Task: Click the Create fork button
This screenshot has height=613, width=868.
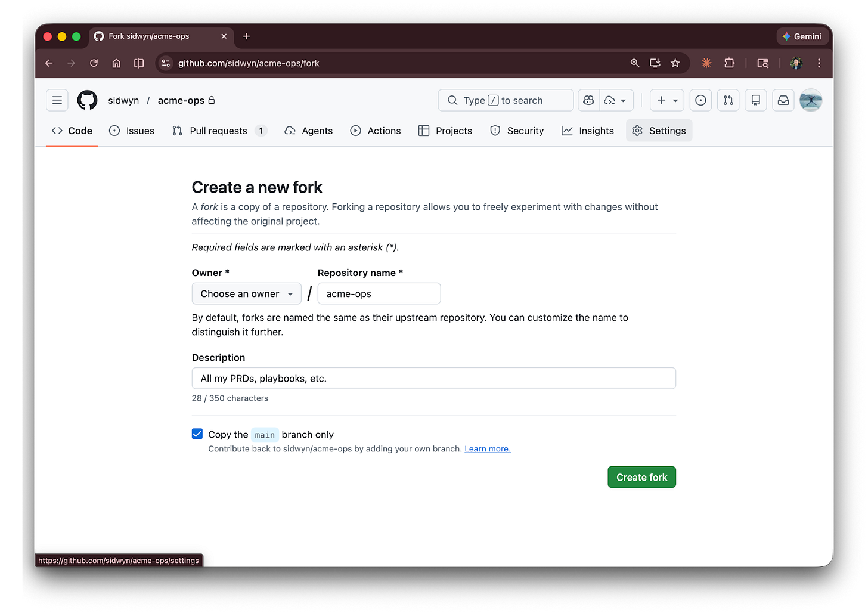Action: click(x=642, y=477)
